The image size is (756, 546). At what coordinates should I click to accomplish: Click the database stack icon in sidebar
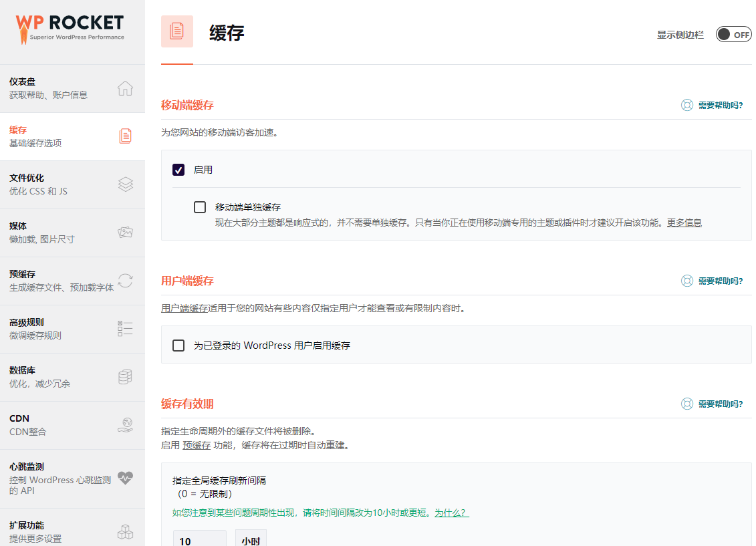tap(125, 376)
